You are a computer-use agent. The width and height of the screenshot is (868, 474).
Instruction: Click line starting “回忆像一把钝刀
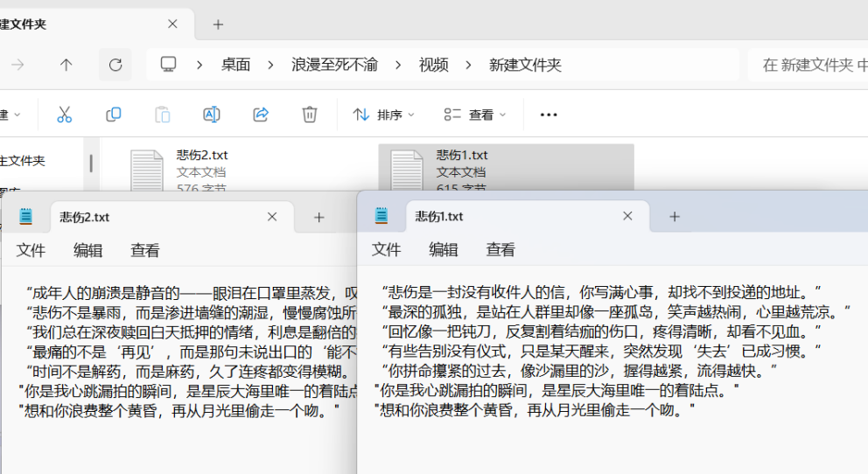(x=601, y=331)
